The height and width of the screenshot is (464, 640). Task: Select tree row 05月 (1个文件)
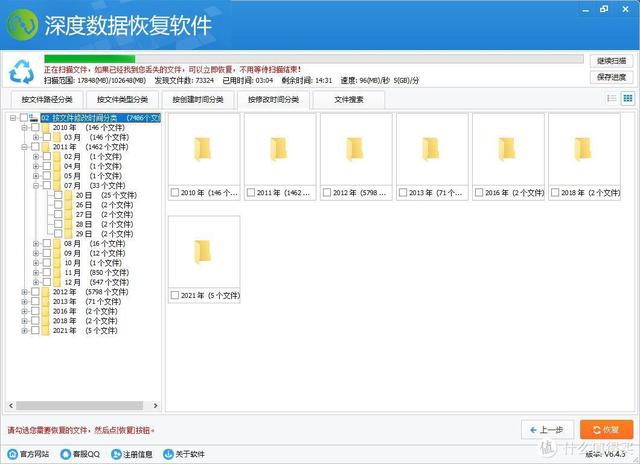pyautogui.click(x=93, y=176)
